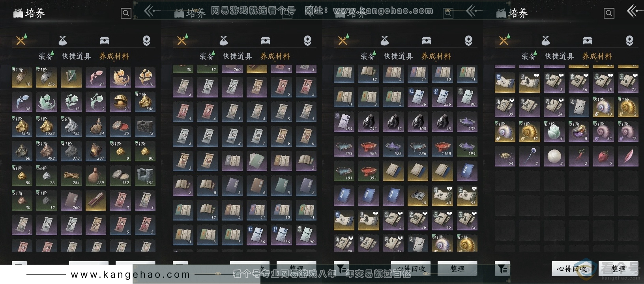This screenshot has height=284, width=644.
Task: Select the bundle of sticks with count 284
Action: click(x=71, y=176)
